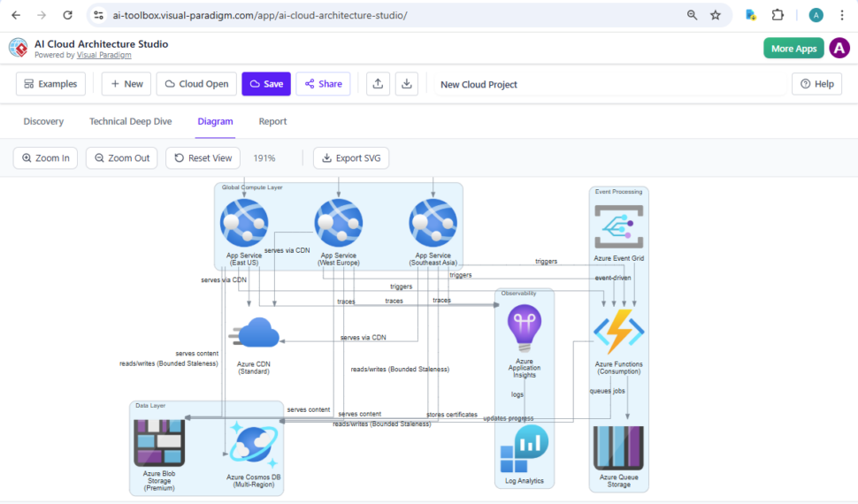Viewport: 858px width, 504px height.
Task: Click the Export SVG button
Action: pos(351,158)
